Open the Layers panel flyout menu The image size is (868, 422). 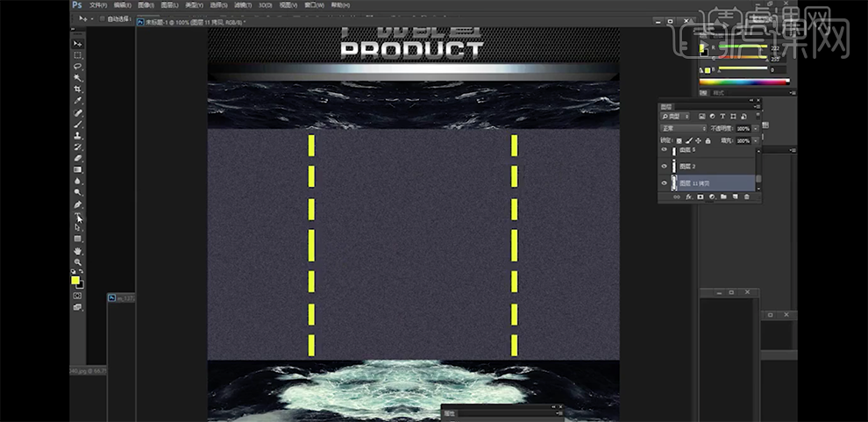[x=758, y=107]
